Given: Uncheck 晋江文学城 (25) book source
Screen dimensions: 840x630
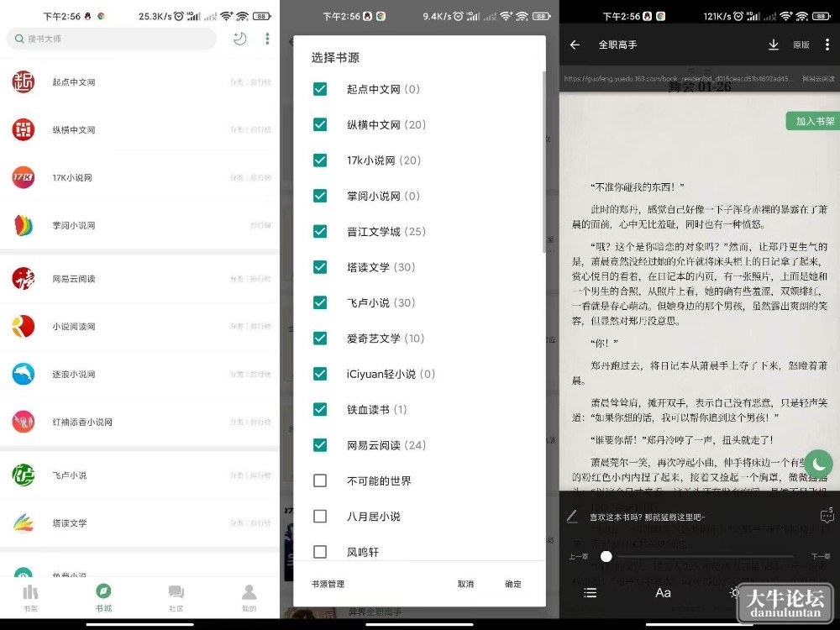Looking at the screenshot, I should coord(320,232).
